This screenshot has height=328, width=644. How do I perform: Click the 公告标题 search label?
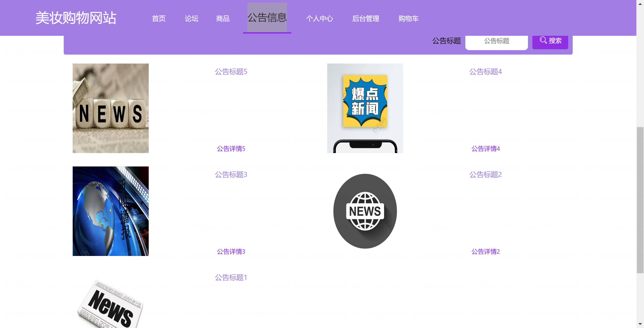(x=447, y=41)
